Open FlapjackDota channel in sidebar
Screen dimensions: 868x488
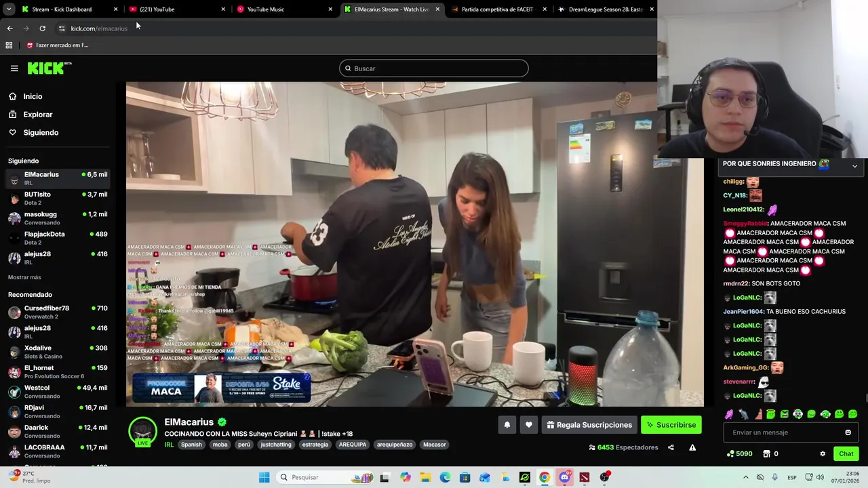click(57, 238)
